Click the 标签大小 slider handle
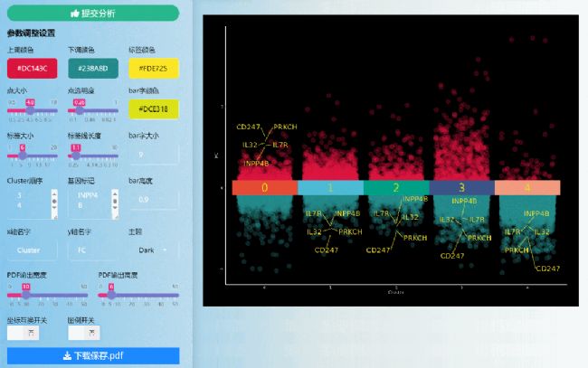588x368 pixels. [x=23, y=154]
